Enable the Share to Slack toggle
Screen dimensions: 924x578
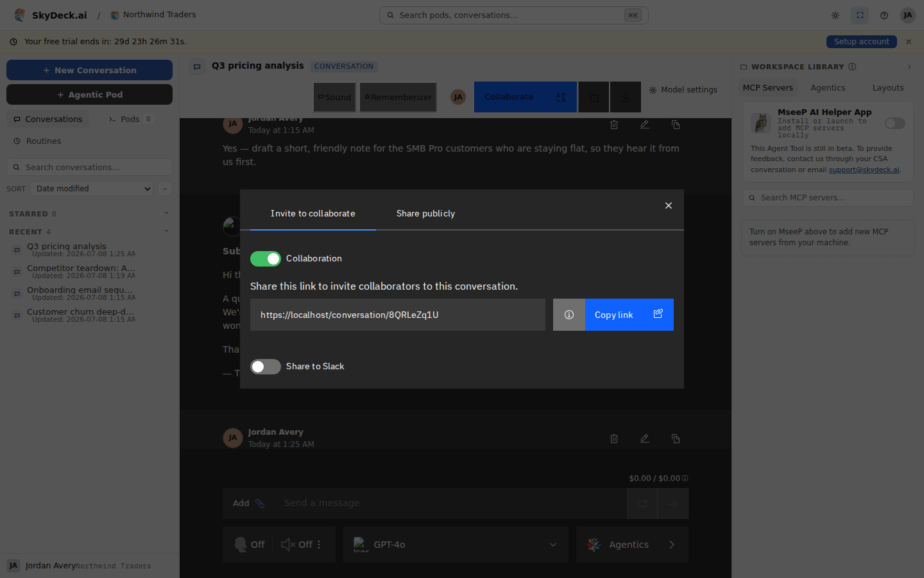pos(265,366)
